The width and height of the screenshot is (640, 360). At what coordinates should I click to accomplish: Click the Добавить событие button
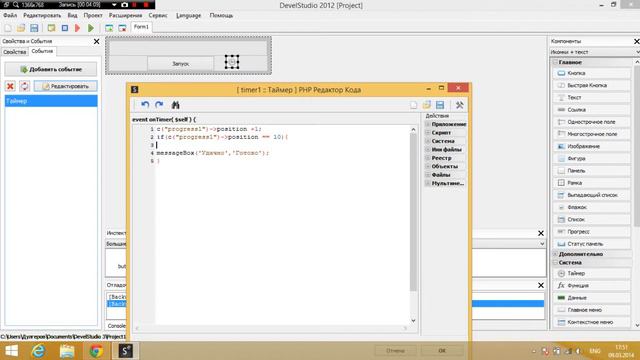point(51,69)
